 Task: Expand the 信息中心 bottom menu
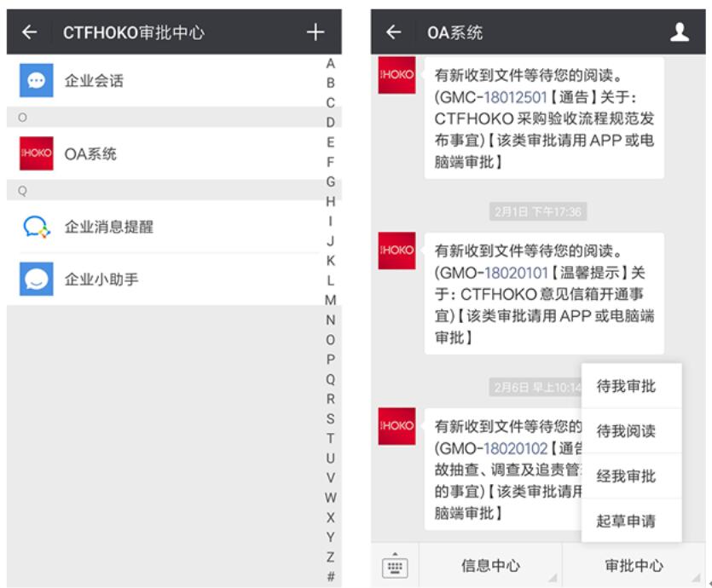pyautogui.click(x=490, y=566)
